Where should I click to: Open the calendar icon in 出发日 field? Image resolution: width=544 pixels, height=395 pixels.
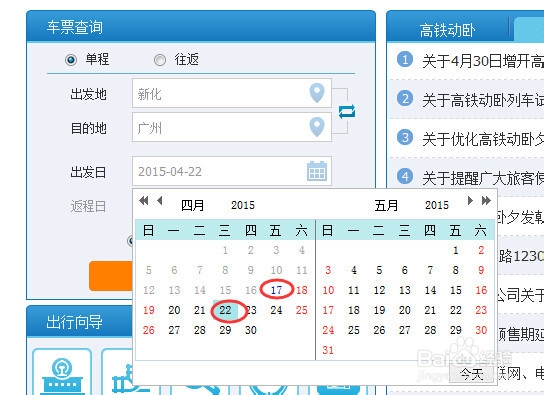click(317, 171)
